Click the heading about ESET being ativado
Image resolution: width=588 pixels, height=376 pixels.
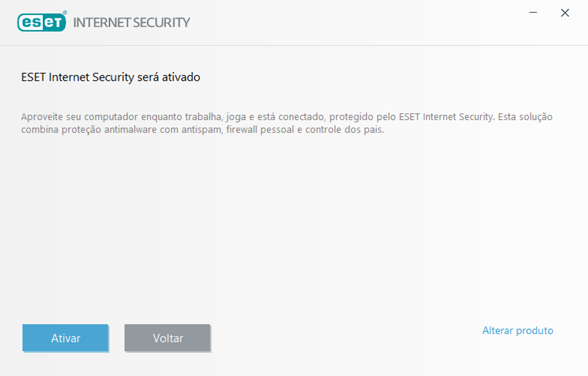tap(111, 77)
